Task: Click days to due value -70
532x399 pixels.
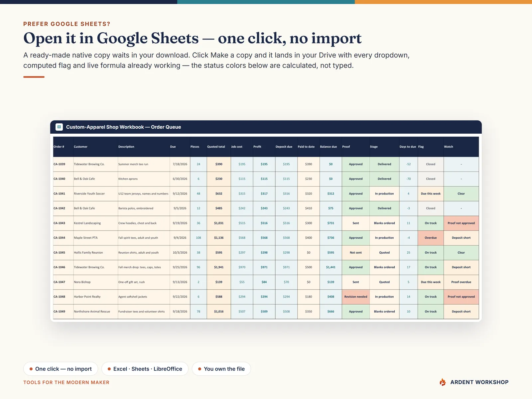Action: tap(408, 179)
